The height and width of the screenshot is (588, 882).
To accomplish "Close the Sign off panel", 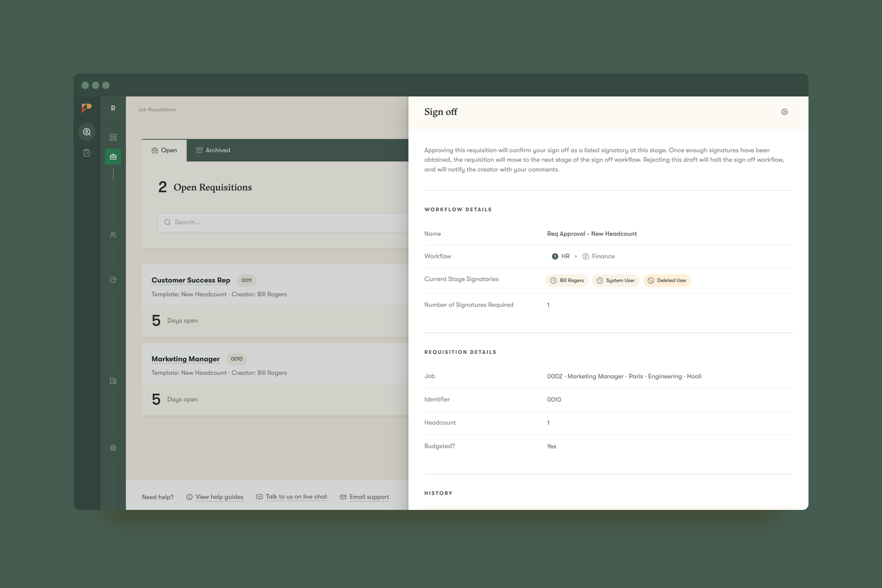I will pos(785,112).
